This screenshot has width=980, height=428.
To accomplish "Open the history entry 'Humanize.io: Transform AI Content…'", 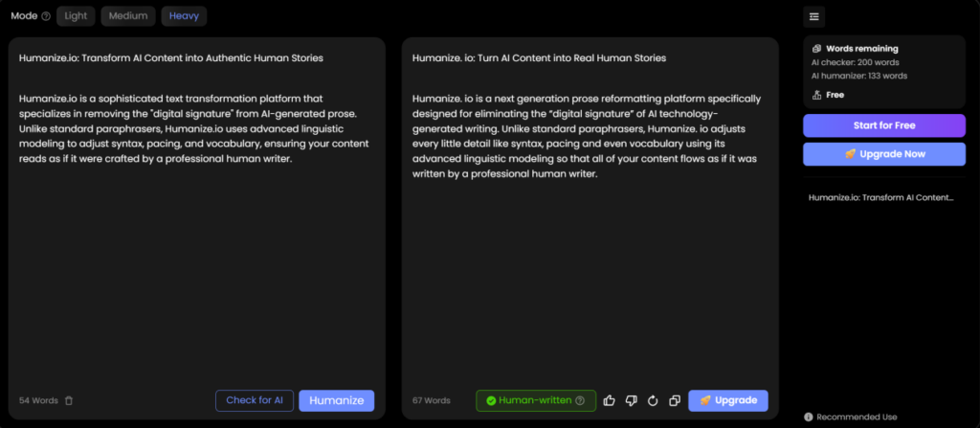I will tap(880, 197).
